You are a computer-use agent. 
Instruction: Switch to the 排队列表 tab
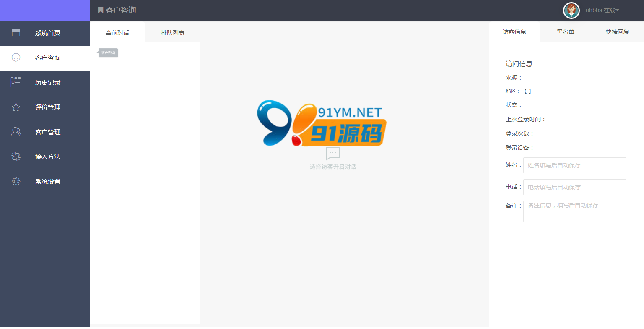(173, 32)
